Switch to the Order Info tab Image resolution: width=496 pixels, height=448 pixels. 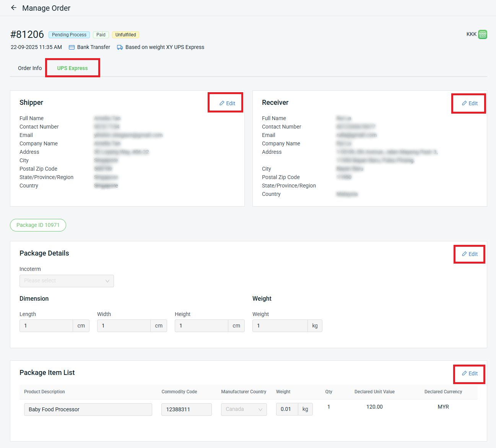click(x=30, y=68)
